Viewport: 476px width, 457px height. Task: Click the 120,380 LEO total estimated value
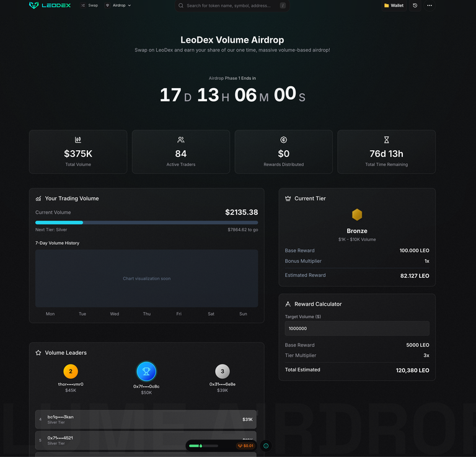pyautogui.click(x=413, y=370)
